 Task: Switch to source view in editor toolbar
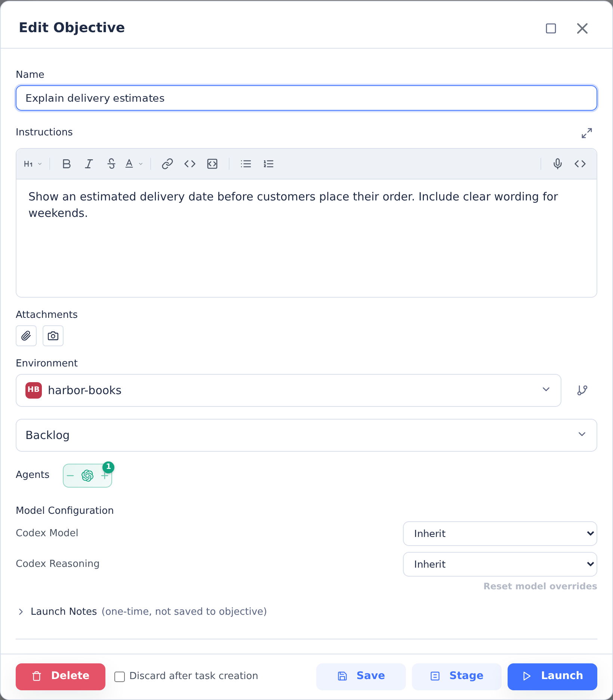point(580,164)
